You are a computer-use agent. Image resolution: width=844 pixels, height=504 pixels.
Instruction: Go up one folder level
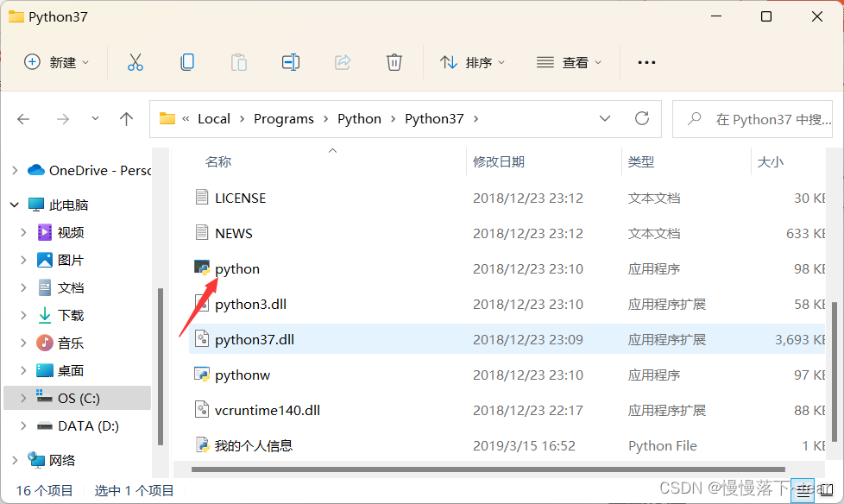[x=127, y=119]
